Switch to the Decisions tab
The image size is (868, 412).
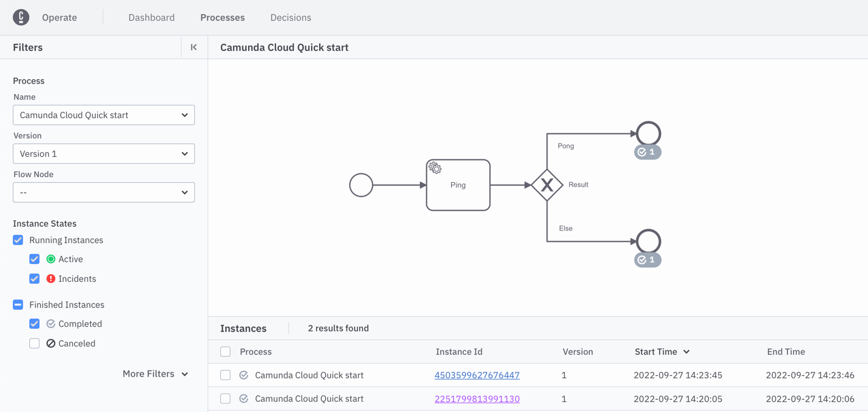[x=291, y=18]
